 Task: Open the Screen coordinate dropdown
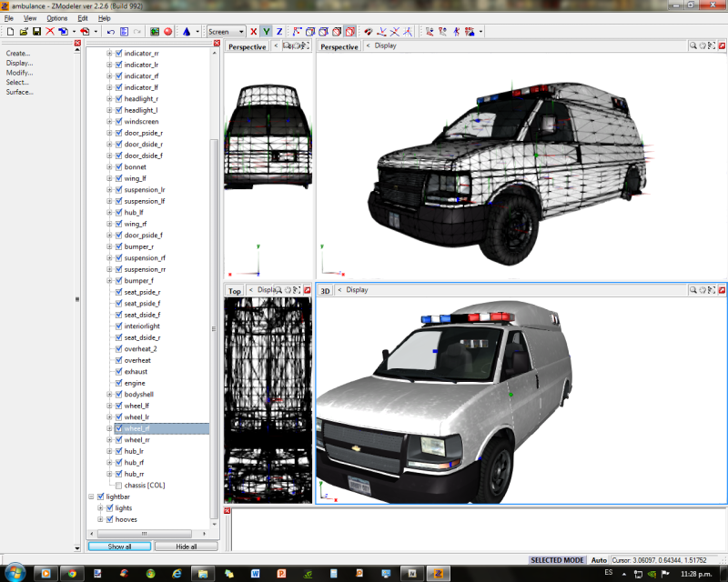coord(239,31)
